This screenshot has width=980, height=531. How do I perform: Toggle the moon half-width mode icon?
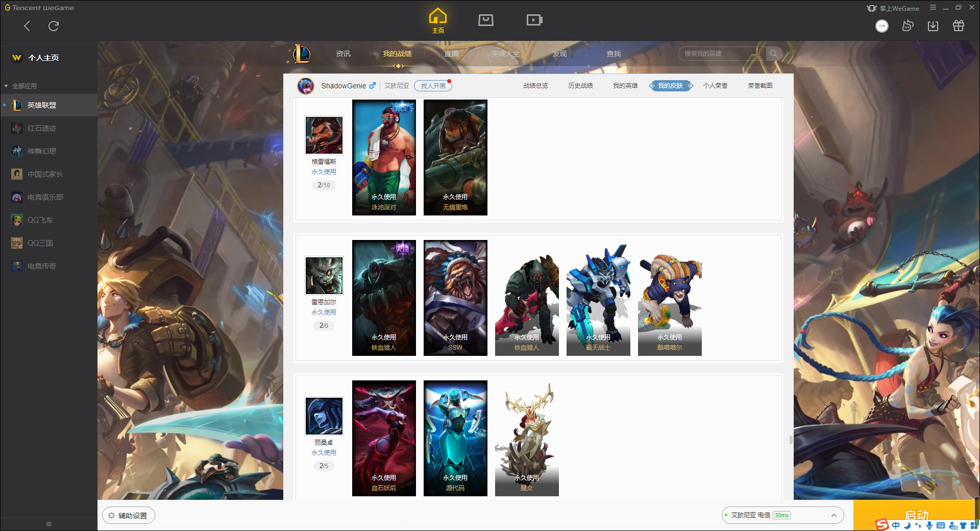[x=908, y=525]
